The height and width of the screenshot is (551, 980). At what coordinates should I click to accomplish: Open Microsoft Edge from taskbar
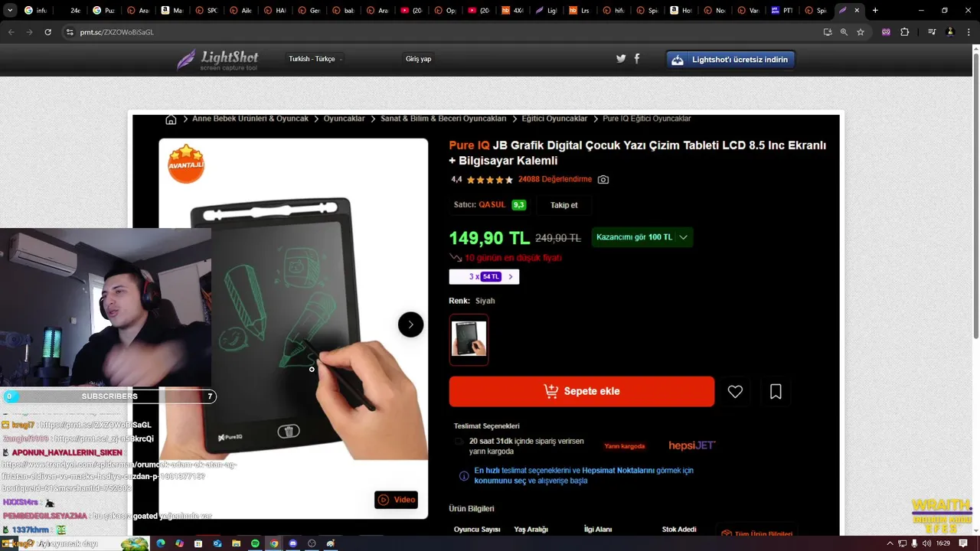(x=161, y=543)
